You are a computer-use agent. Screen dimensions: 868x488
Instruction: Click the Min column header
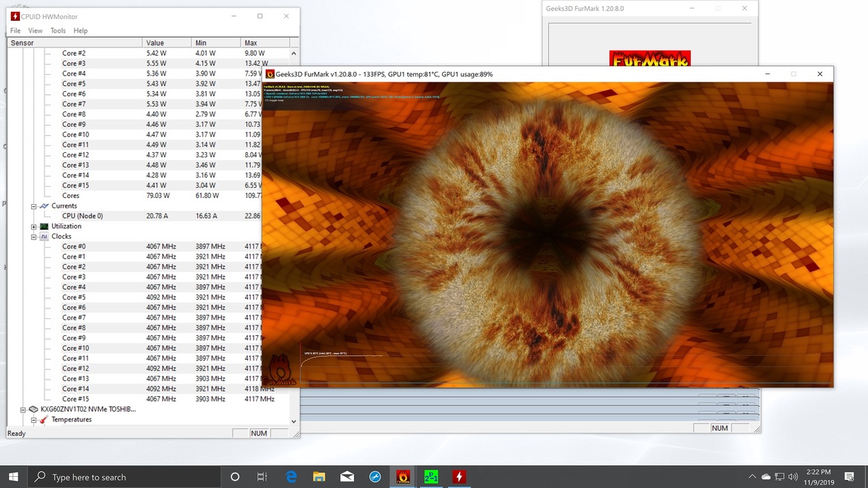pyautogui.click(x=216, y=42)
